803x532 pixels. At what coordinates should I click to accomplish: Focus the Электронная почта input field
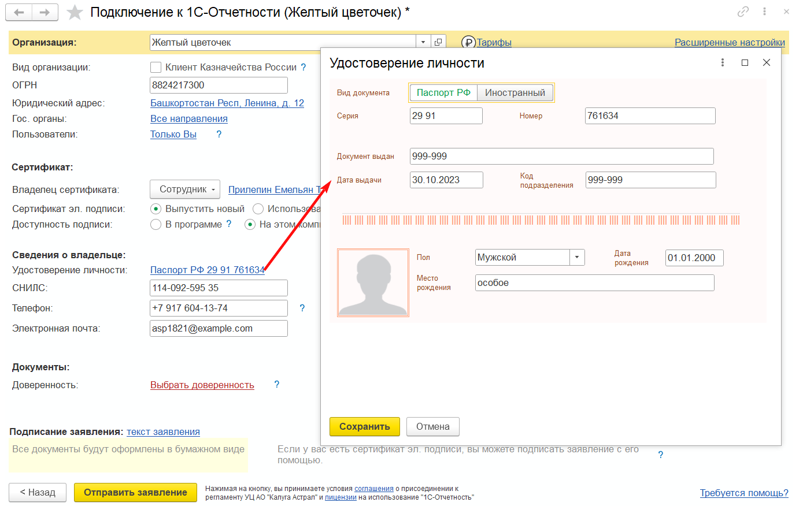pos(219,328)
